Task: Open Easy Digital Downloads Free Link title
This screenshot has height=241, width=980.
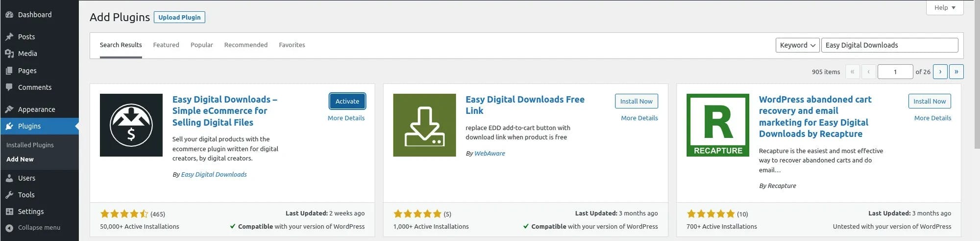Action: [x=525, y=105]
